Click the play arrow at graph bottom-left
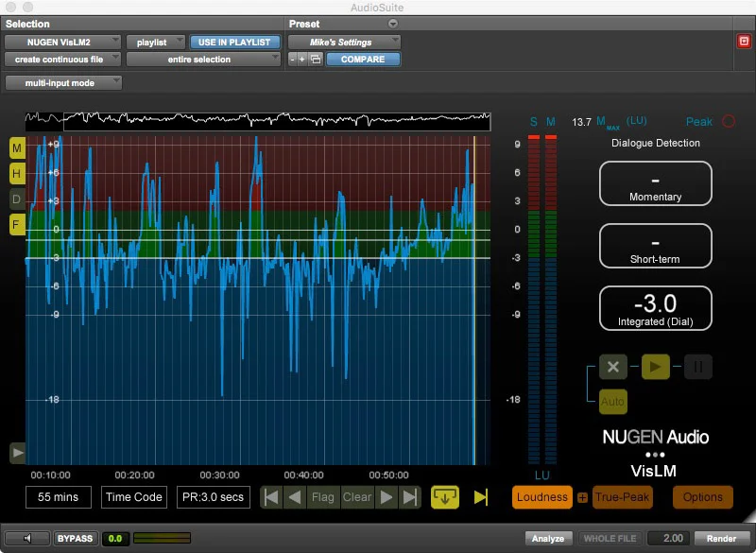Viewport: 756px width, 553px height. pos(17,453)
